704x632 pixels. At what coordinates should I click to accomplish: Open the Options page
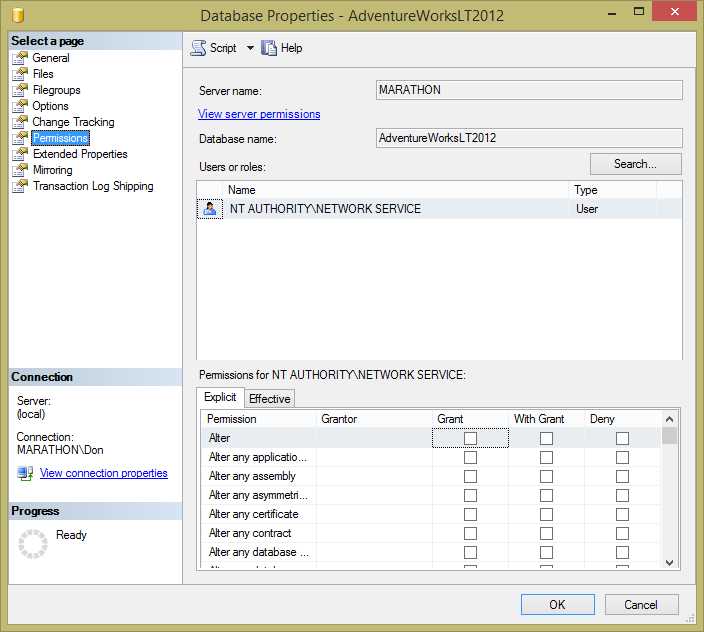tap(50, 106)
